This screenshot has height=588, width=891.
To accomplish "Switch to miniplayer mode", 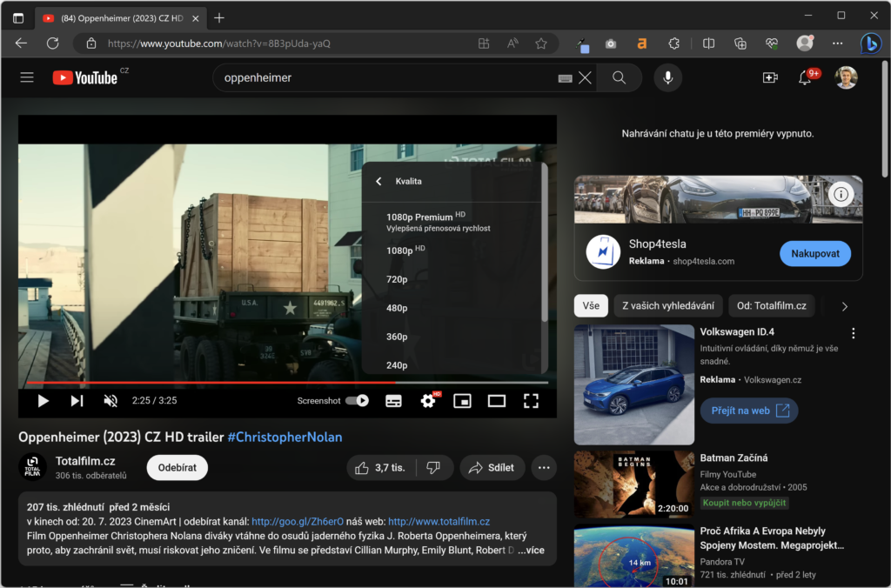I will [462, 401].
